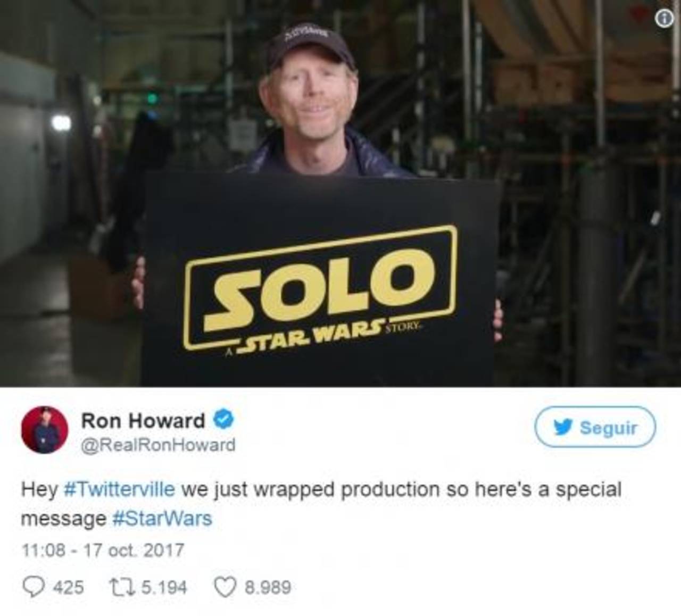The image size is (681, 616).
Task: Click the @RealRonHoward handle
Action: pos(158,445)
